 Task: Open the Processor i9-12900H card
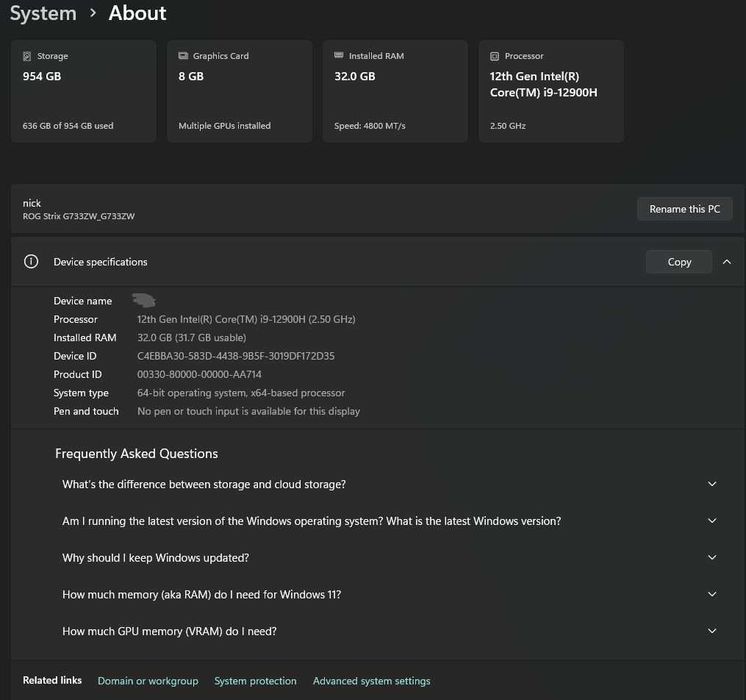(551, 91)
